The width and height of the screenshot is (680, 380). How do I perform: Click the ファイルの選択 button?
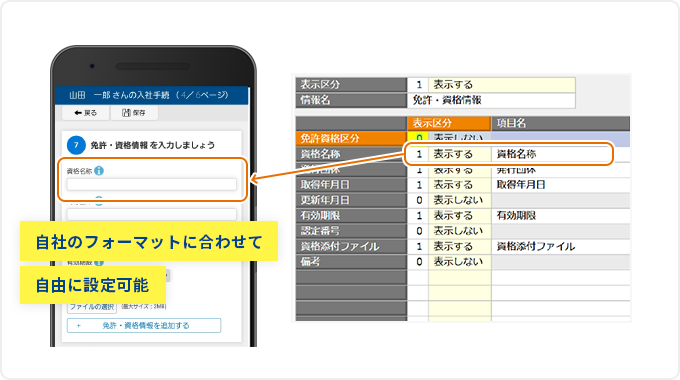pyautogui.click(x=92, y=307)
